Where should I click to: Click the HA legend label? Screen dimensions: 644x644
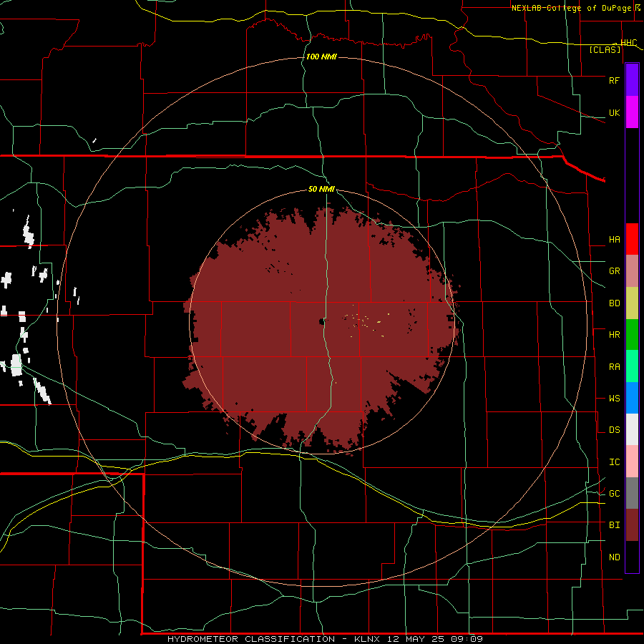point(614,240)
